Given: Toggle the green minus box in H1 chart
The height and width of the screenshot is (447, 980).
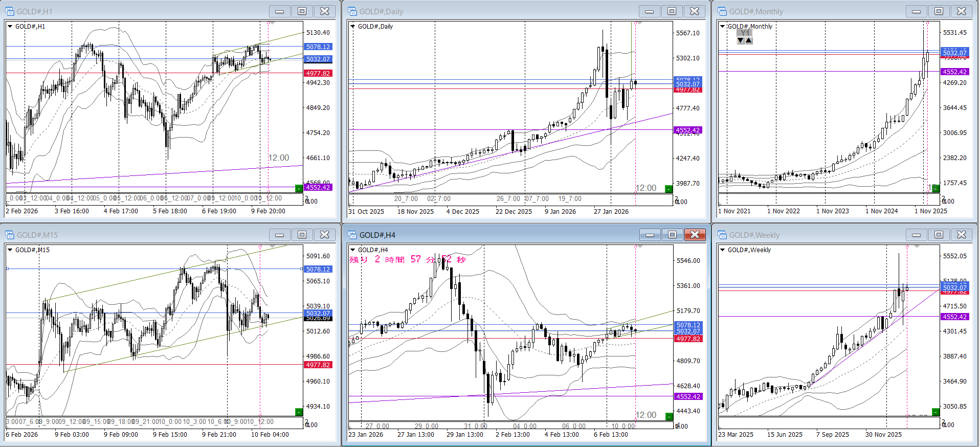Looking at the screenshot, I should pyautogui.click(x=299, y=189).
